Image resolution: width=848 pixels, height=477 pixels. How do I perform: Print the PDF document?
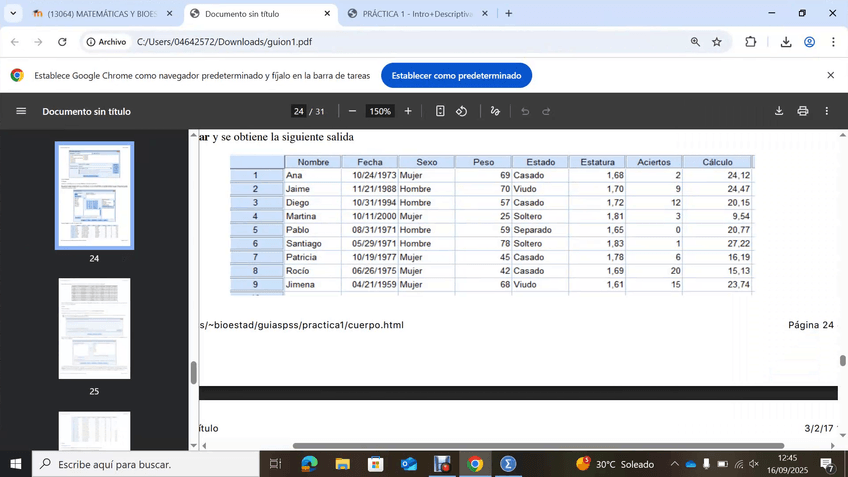[803, 111]
